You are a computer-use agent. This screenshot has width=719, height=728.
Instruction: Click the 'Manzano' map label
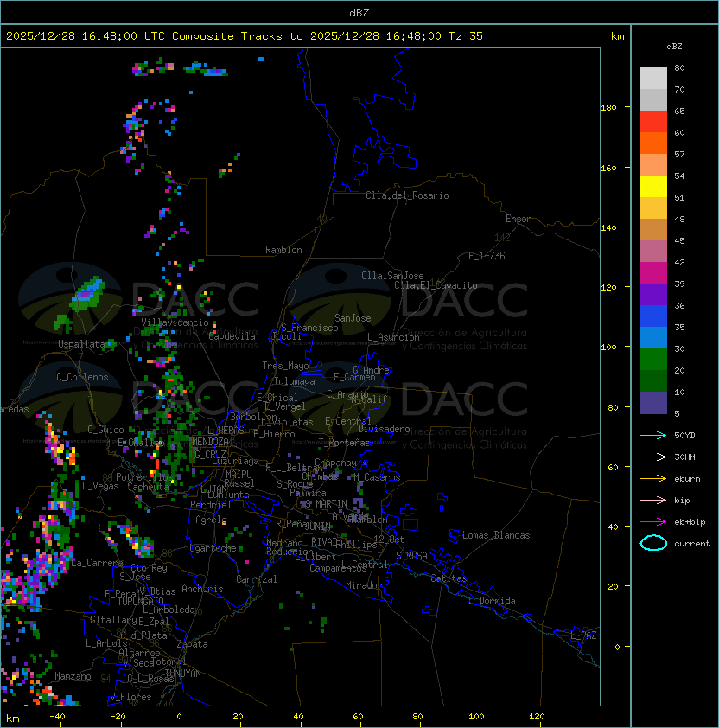73,676
